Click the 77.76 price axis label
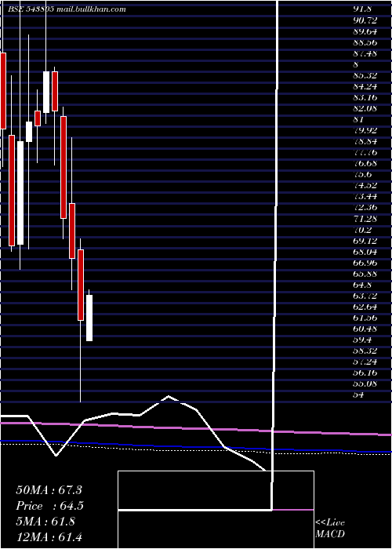 point(365,152)
